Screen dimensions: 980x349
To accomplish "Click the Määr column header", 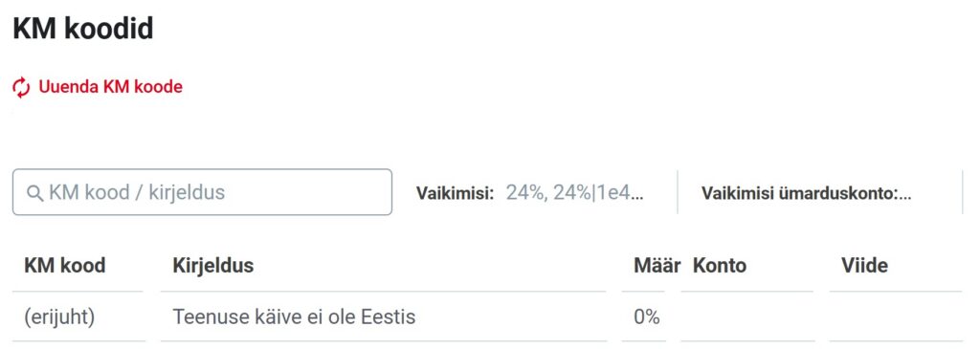I will coord(657,266).
